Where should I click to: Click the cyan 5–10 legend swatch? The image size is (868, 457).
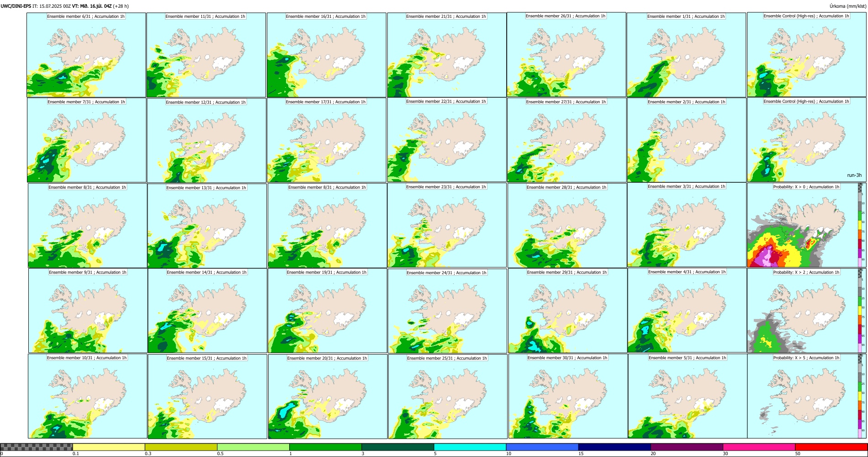[470, 447]
